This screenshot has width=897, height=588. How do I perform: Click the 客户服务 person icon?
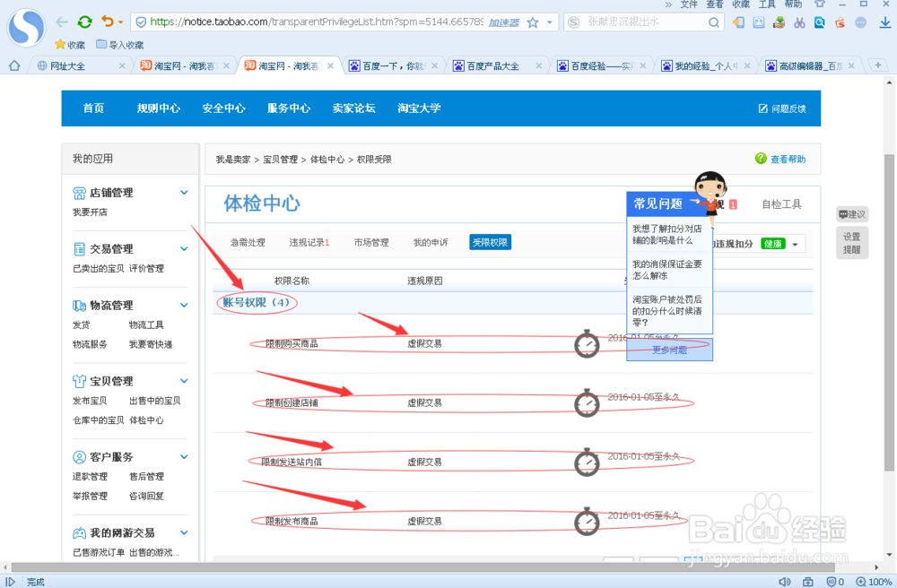pos(80,457)
